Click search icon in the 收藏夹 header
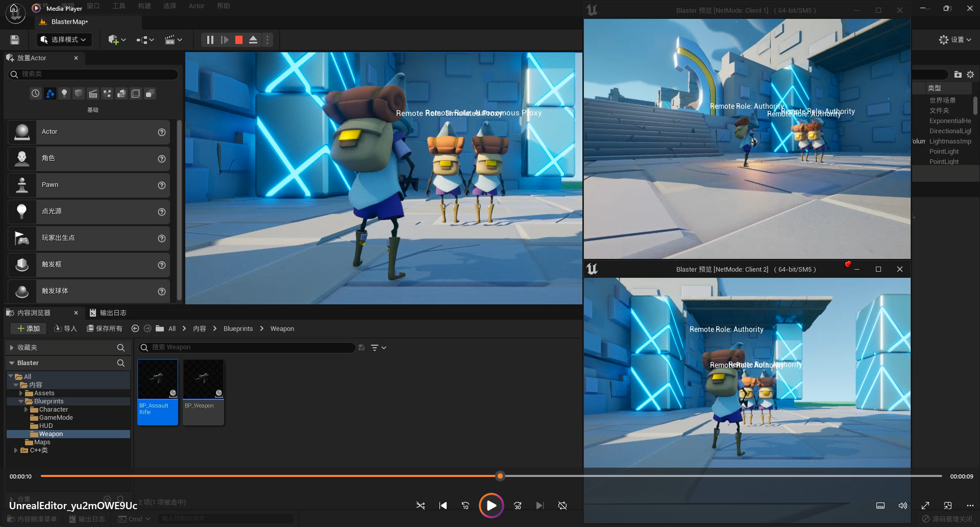 (121, 348)
